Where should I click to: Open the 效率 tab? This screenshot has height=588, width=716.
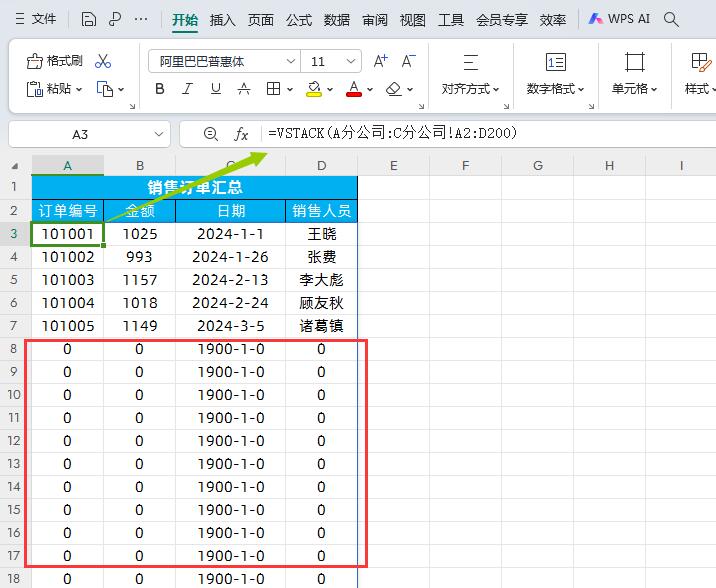[553, 20]
